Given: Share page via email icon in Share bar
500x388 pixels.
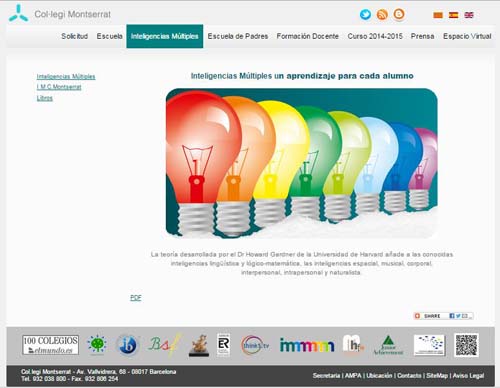Looking at the screenshot, I should pos(465,316).
